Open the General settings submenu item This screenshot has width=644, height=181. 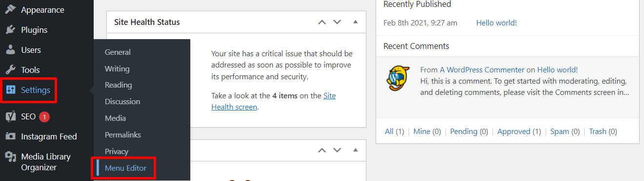(118, 52)
